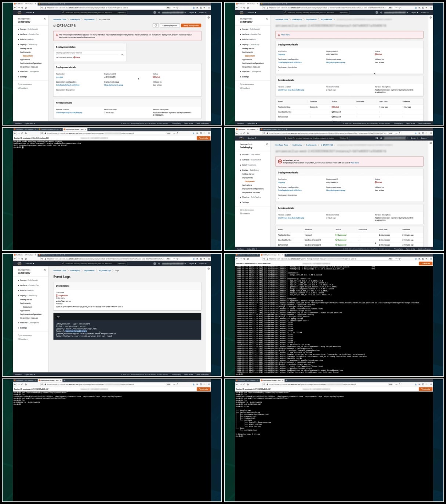This screenshot has height=504, width=446.
Task: Click Go to resource on Retry deployment page
Action: 25,84
